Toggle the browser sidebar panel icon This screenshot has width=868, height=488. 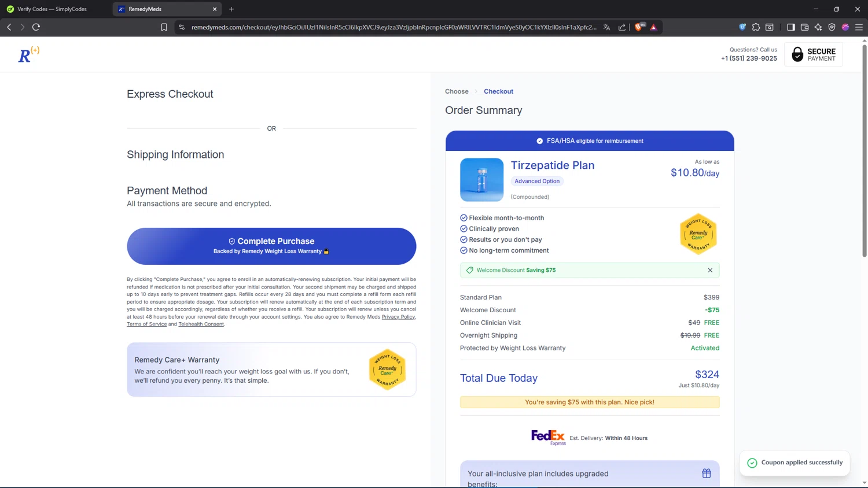coord(790,27)
